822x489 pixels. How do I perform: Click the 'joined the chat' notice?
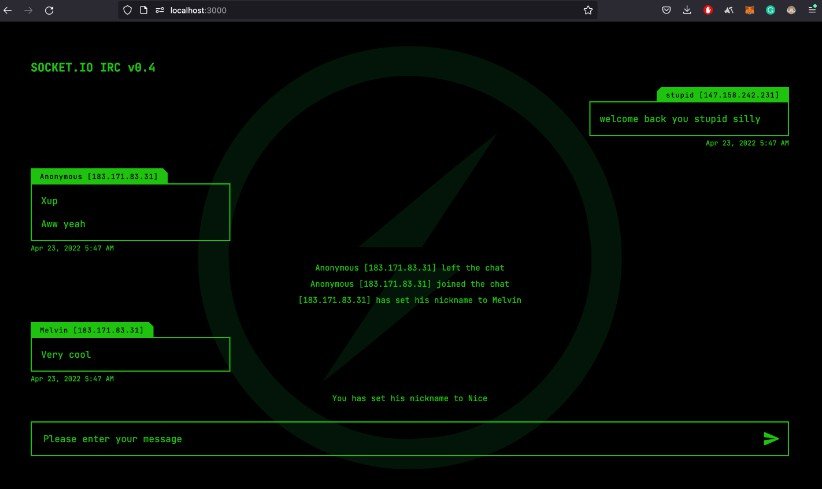pyautogui.click(x=409, y=284)
